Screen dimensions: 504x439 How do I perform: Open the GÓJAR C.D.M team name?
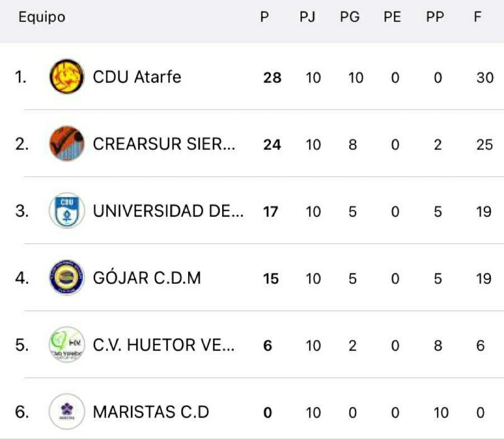tap(147, 278)
